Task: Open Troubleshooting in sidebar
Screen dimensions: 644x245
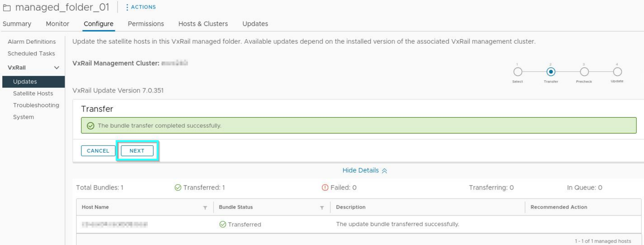Action: click(36, 105)
